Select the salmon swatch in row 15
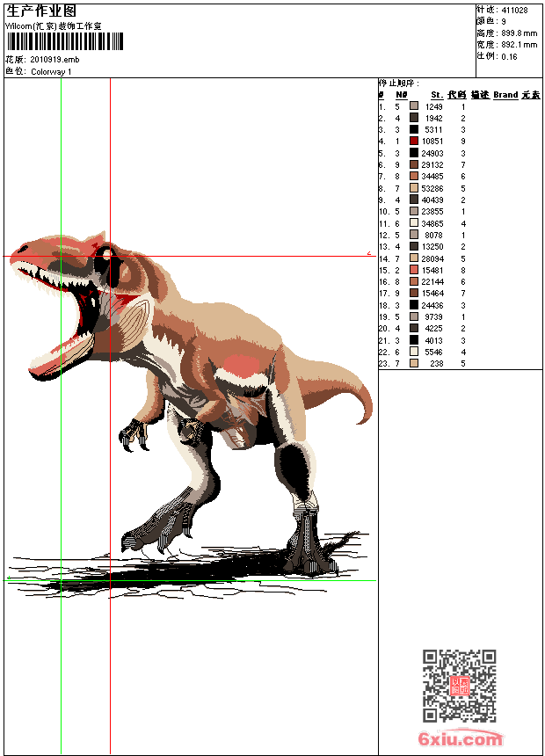This screenshot has width=545, height=756. click(x=414, y=270)
